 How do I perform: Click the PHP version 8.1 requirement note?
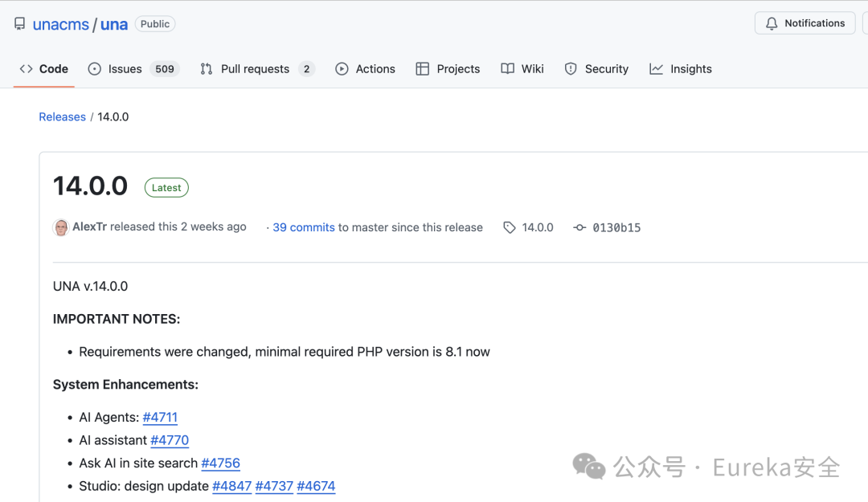285,352
